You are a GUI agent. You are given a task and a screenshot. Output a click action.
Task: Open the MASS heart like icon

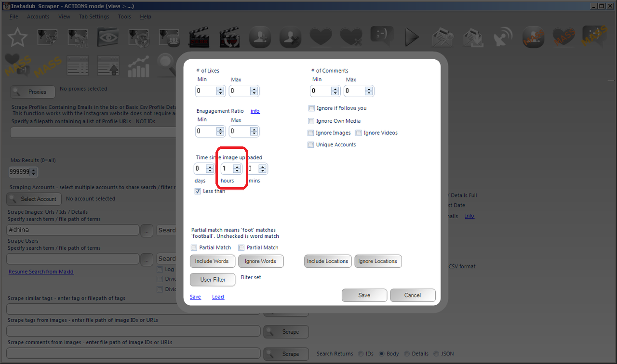(564, 37)
